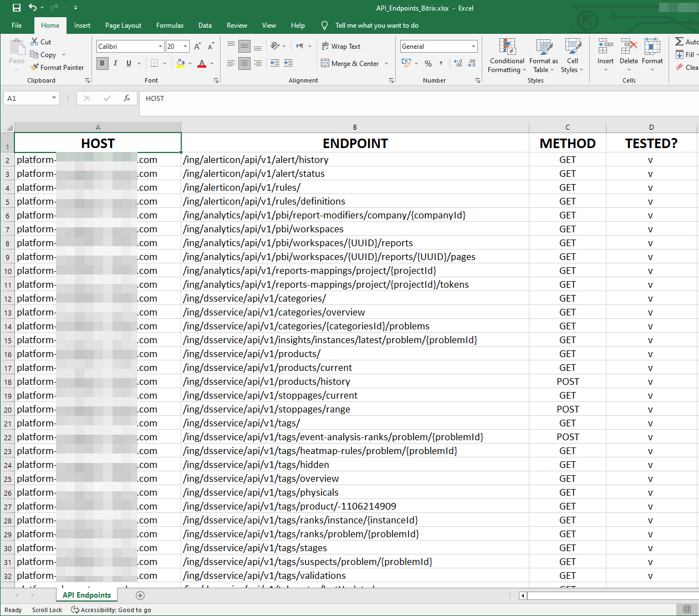The width and height of the screenshot is (699, 616).
Task: Click column B header
Action: click(355, 127)
